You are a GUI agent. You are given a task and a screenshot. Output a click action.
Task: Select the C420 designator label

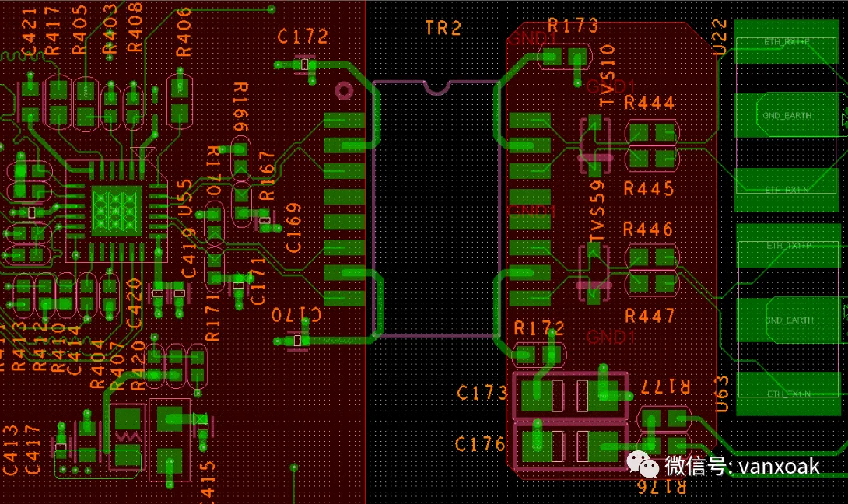(x=134, y=303)
